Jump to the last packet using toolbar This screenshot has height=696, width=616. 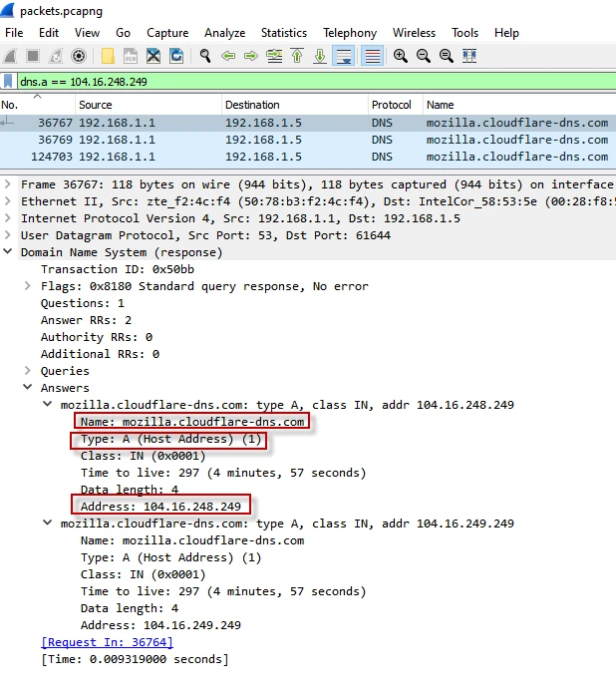pos(319,56)
